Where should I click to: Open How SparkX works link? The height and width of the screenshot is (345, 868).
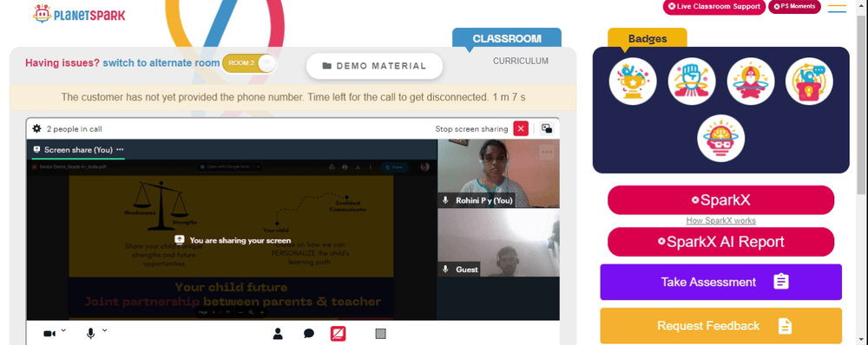[720, 220]
